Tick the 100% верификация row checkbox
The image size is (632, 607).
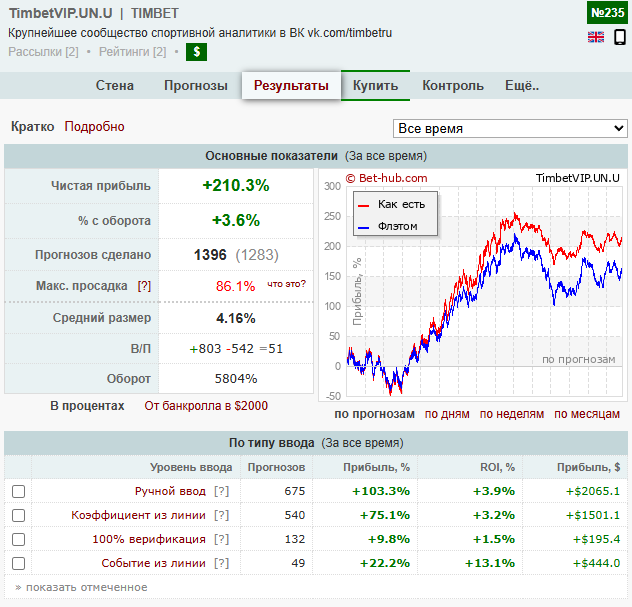[x=18, y=539]
